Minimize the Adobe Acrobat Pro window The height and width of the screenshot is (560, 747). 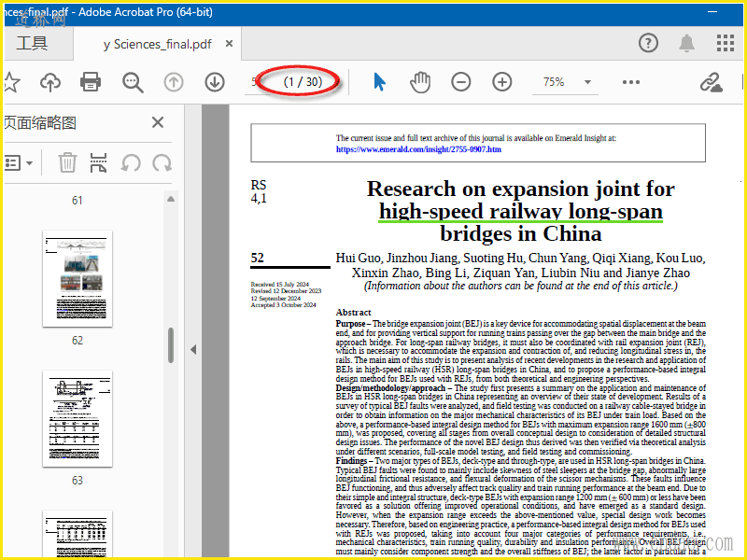tap(712, 12)
